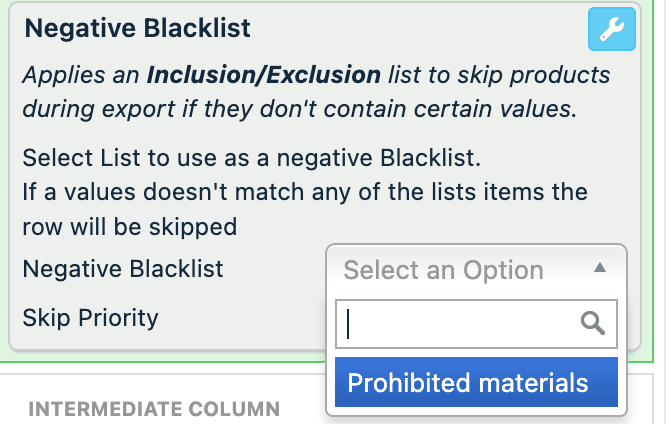
Task: Click the "Skip Priority" field label
Action: [91, 318]
